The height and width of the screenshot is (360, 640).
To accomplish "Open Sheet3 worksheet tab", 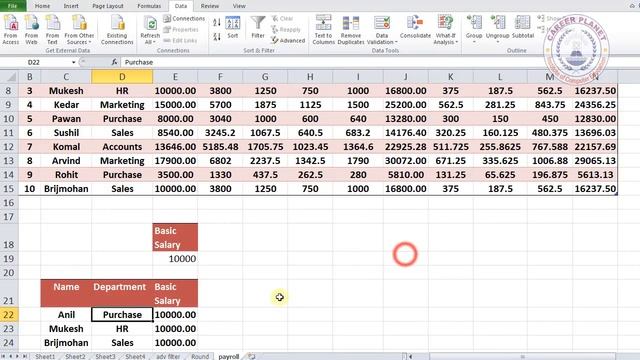I will (x=105, y=356).
